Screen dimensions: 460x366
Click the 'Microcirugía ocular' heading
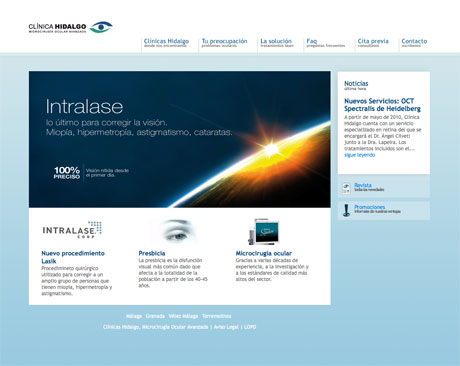(x=264, y=253)
